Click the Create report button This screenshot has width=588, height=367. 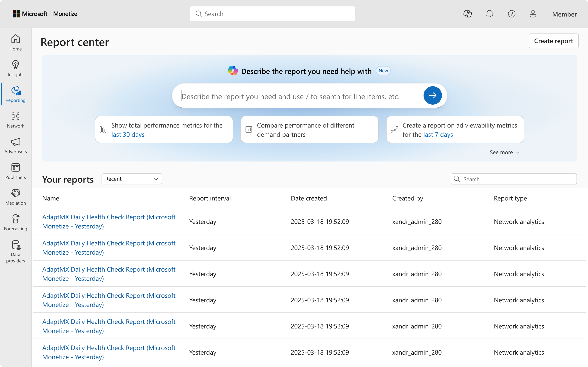(553, 41)
